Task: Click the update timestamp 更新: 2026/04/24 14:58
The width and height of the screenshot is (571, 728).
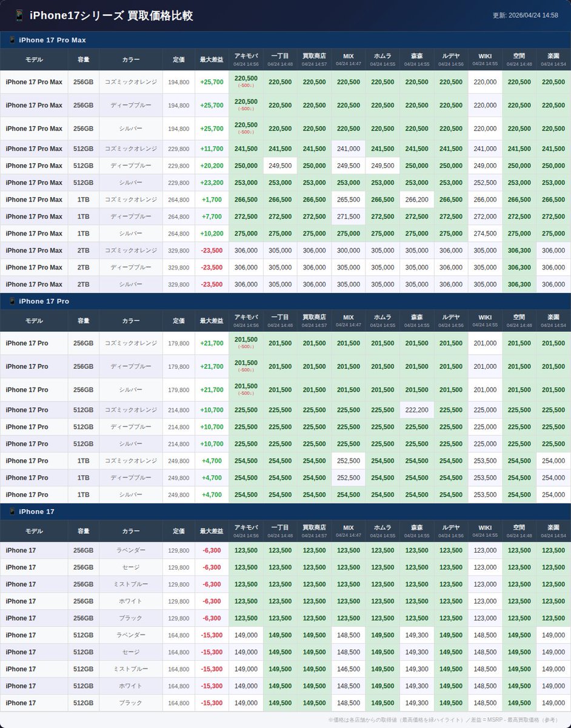Action: click(526, 15)
